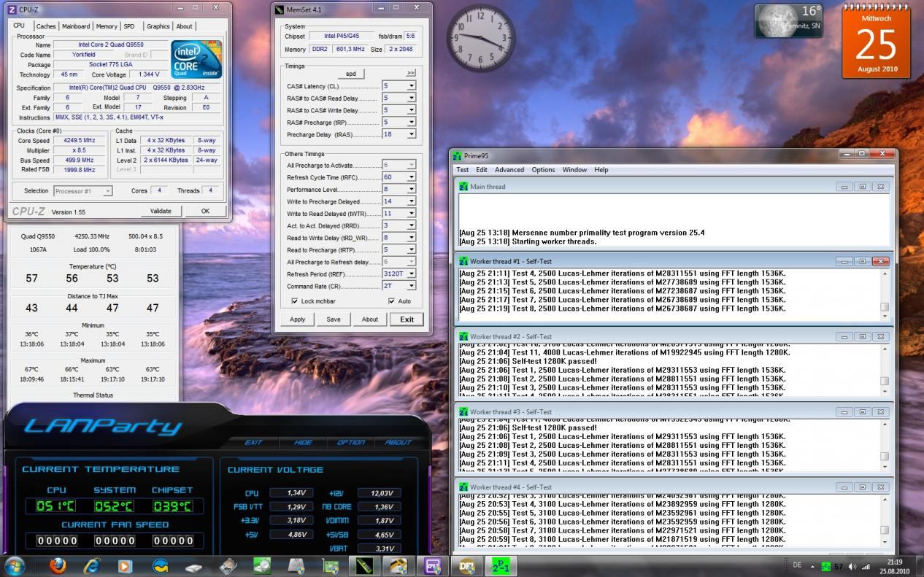
Task: Click the green temperature tray icon
Action: [825, 566]
